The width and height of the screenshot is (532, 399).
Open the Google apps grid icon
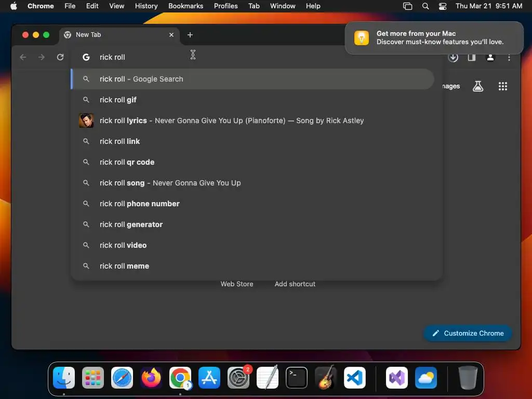503,86
